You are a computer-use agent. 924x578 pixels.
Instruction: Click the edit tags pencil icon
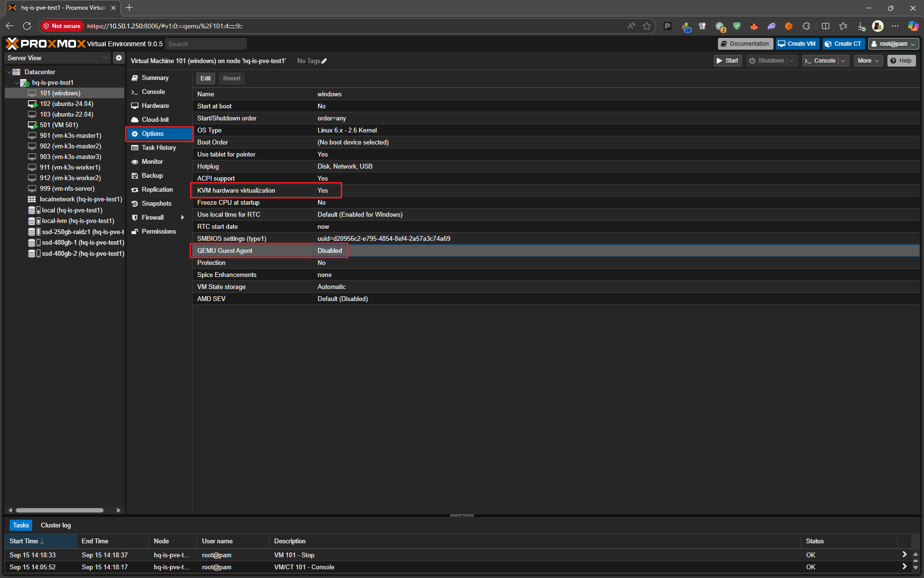coord(324,61)
